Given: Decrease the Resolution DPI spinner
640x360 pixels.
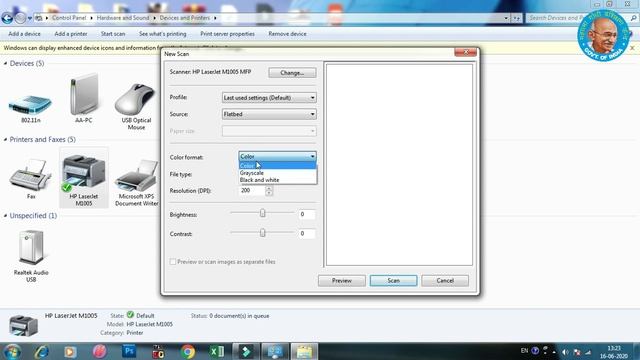Looking at the screenshot, I should click(269, 193).
